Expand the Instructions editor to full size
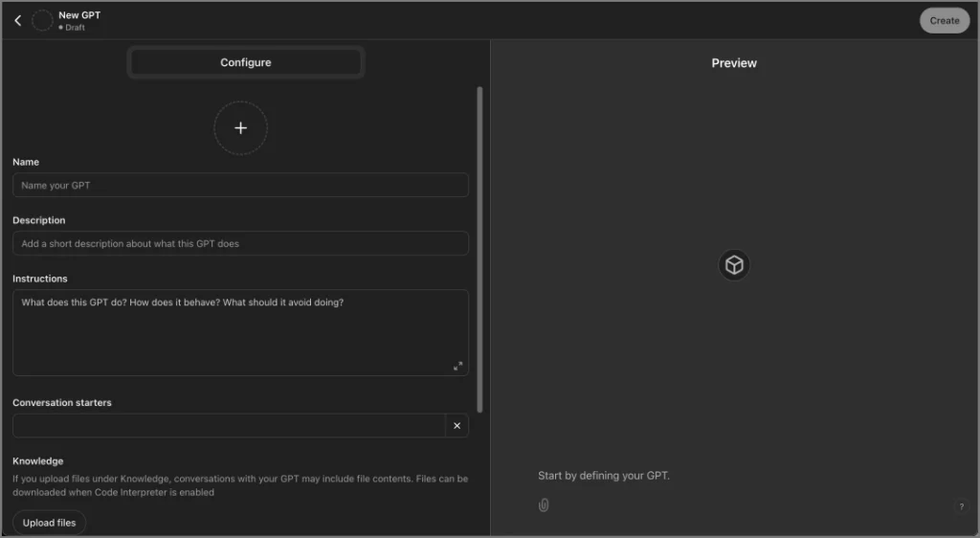980x538 pixels. [457, 366]
